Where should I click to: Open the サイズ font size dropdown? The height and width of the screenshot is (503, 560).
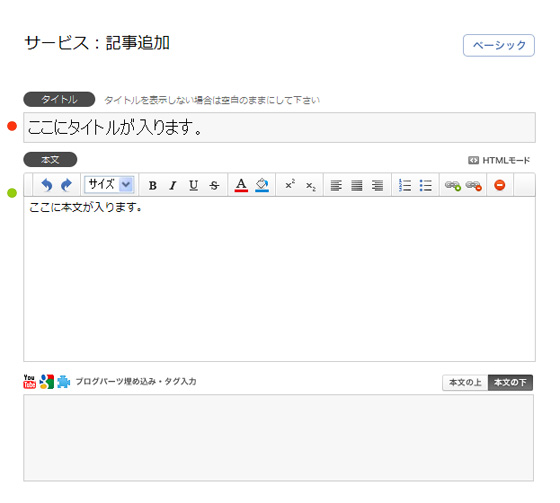point(109,185)
